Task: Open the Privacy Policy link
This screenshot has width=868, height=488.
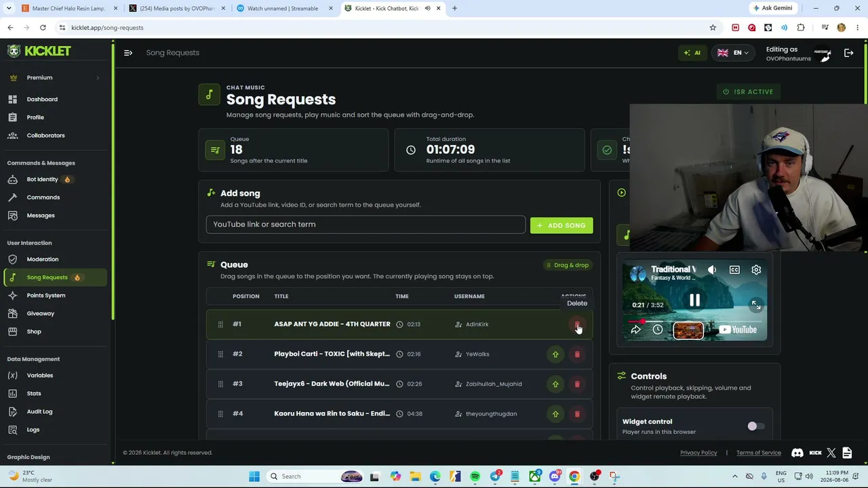Action: [x=698, y=453]
